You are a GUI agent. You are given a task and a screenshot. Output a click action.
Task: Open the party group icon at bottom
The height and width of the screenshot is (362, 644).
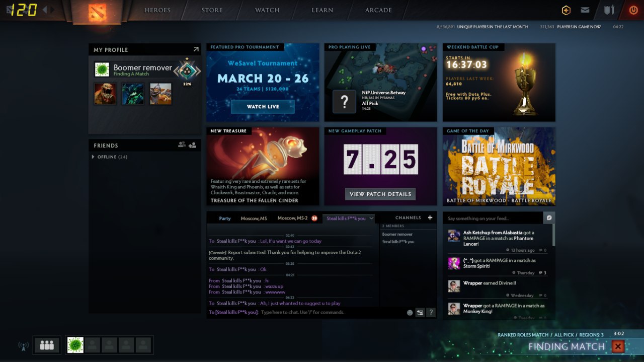[47, 345]
